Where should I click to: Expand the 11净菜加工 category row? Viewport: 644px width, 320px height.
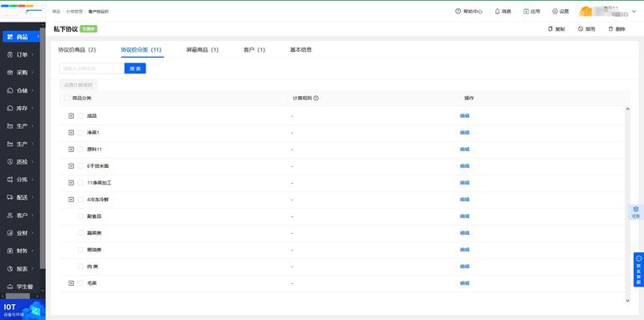71,183
